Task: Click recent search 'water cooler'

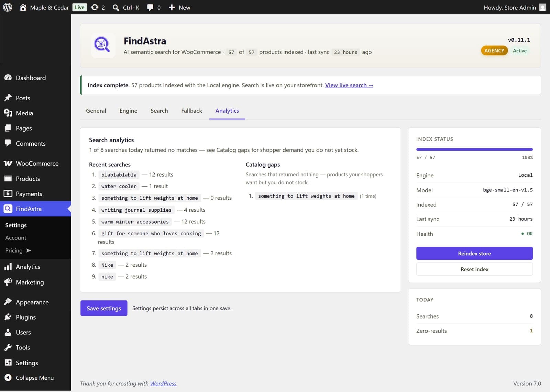Action: (119, 186)
